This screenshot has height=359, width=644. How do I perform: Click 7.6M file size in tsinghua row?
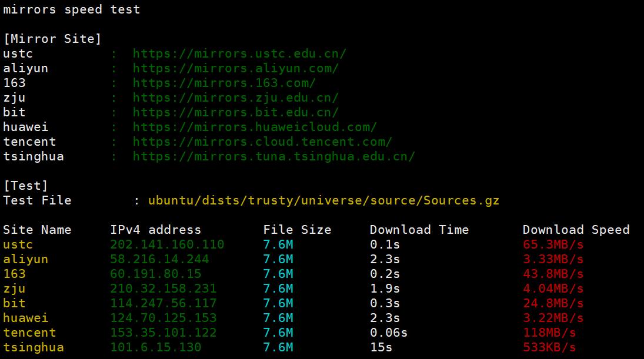278,347
